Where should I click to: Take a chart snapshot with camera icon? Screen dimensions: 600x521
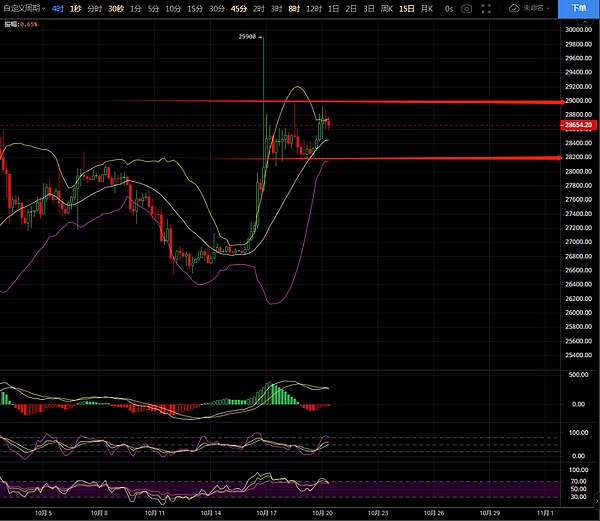click(466, 8)
